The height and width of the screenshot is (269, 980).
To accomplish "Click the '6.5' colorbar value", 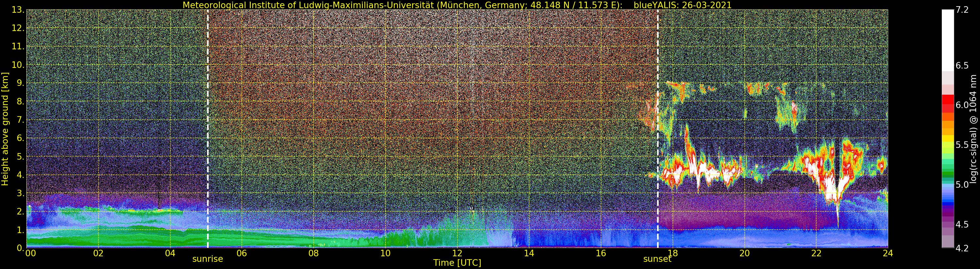I will pyautogui.click(x=962, y=65).
